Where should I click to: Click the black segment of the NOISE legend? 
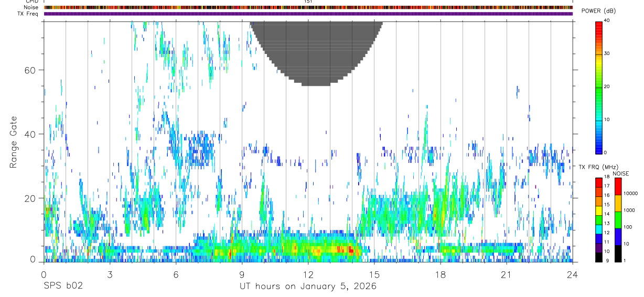click(618, 254)
